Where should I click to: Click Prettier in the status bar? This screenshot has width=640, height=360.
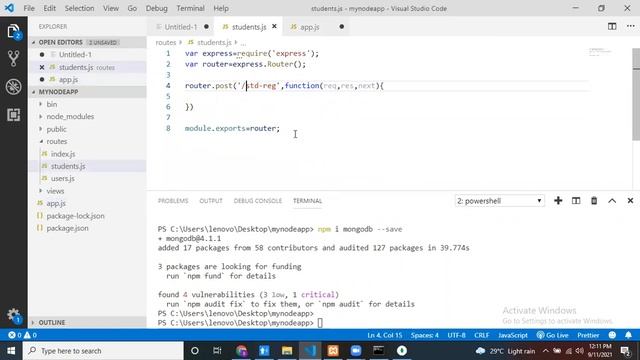coord(588,335)
